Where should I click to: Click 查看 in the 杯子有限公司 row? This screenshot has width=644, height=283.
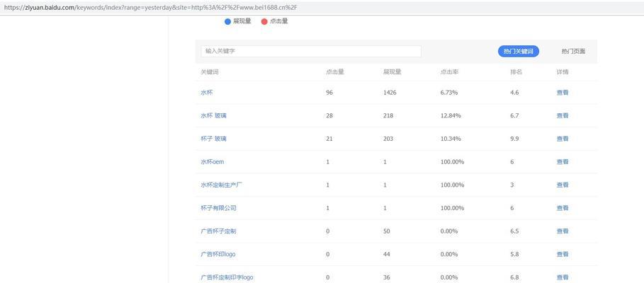tap(563, 208)
